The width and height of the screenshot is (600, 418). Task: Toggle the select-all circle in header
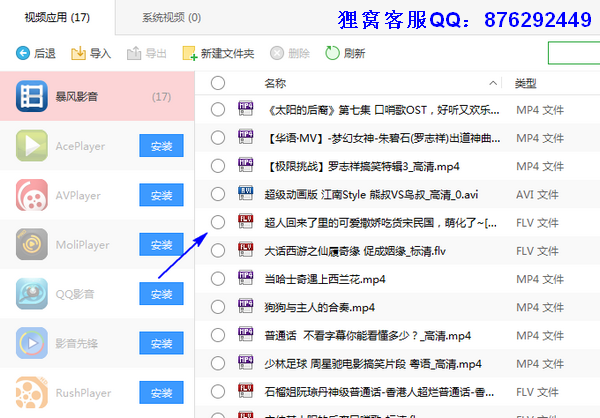pyautogui.click(x=218, y=83)
